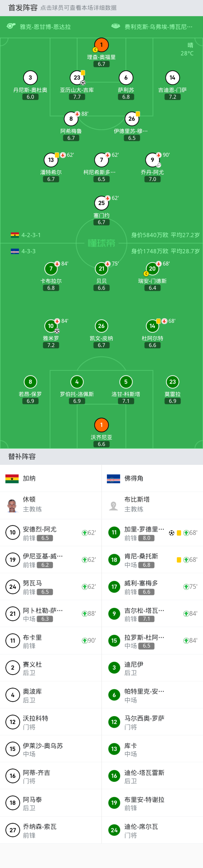The width and height of the screenshot is (203, 868).
Task: Open substitute 安德烈-阿尤 row
Action: (50, 533)
